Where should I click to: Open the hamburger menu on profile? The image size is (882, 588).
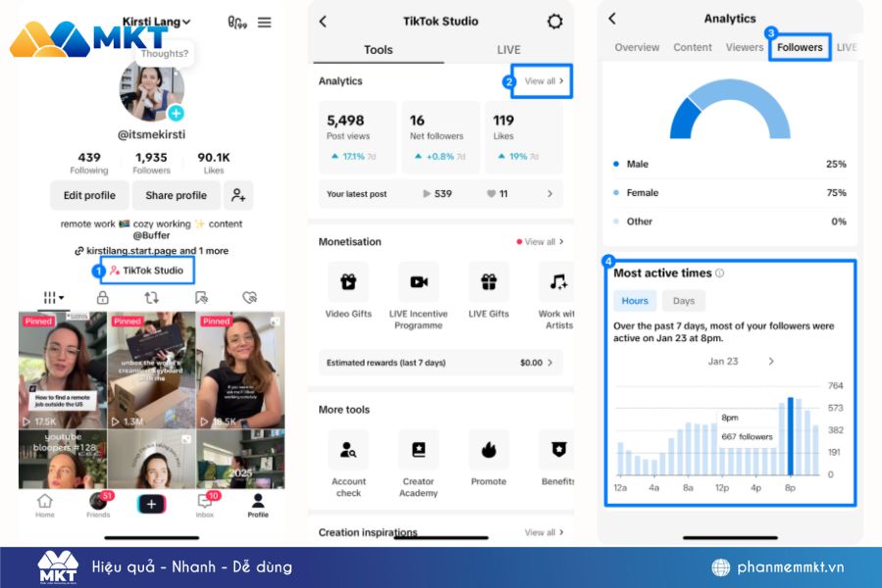tap(265, 23)
